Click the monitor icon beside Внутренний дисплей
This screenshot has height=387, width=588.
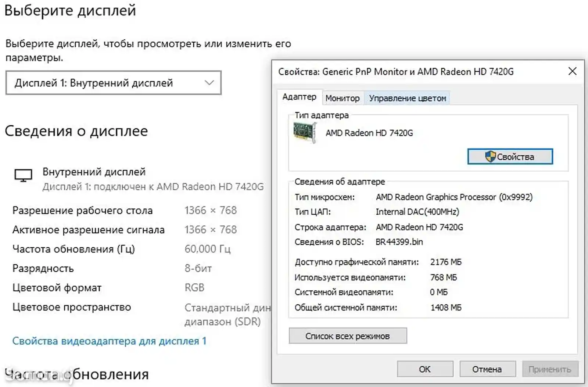coord(23,175)
